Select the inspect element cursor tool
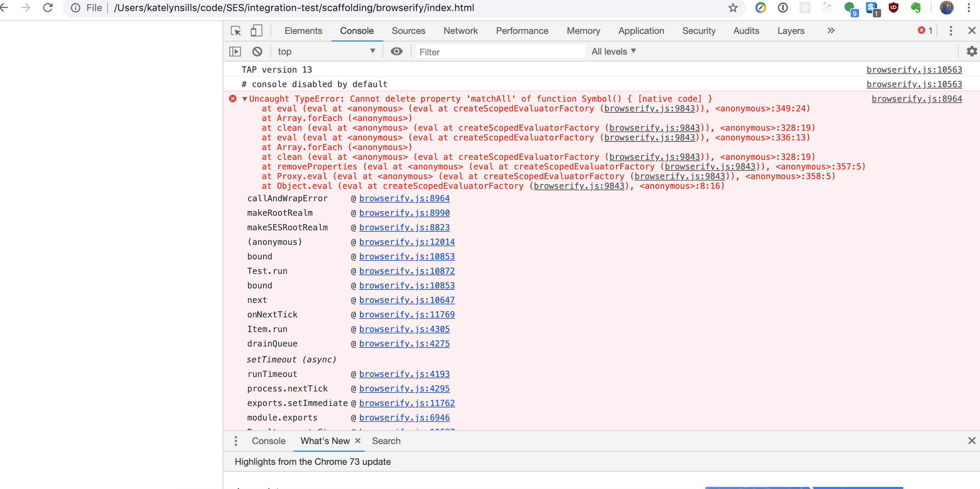980x489 pixels. click(x=236, y=30)
